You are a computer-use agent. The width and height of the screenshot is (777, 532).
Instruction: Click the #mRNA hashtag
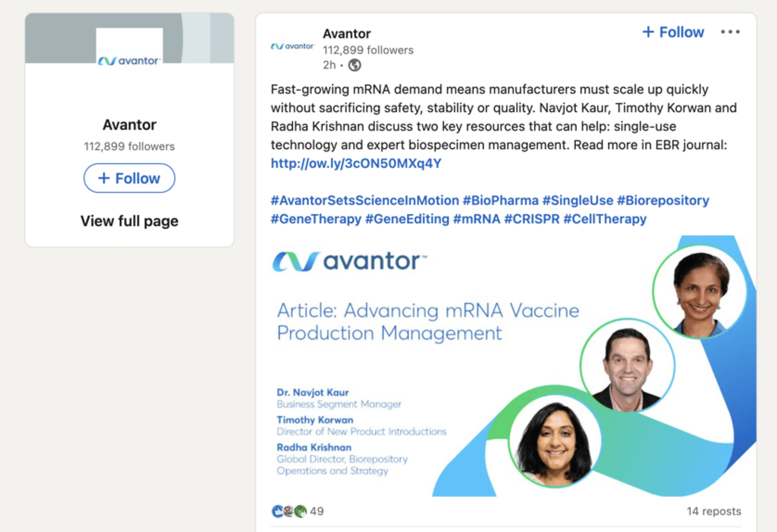[477, 219]
